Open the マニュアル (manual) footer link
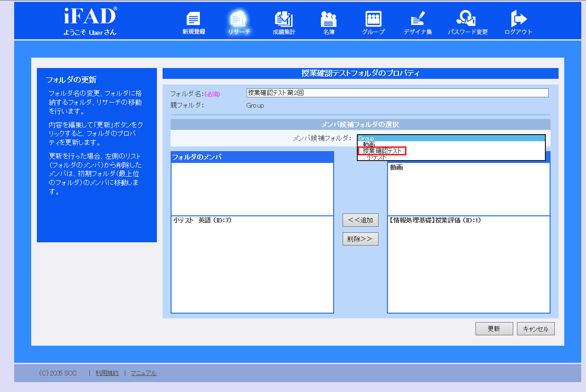The height and width of the screenshot is (392, 586). pyautogui.click(x=144, y=373)
